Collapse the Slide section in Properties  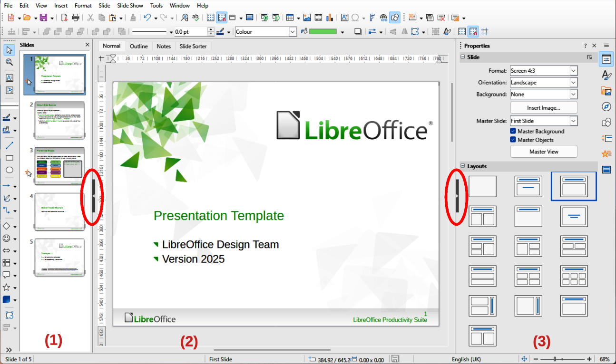pos(462,57)
